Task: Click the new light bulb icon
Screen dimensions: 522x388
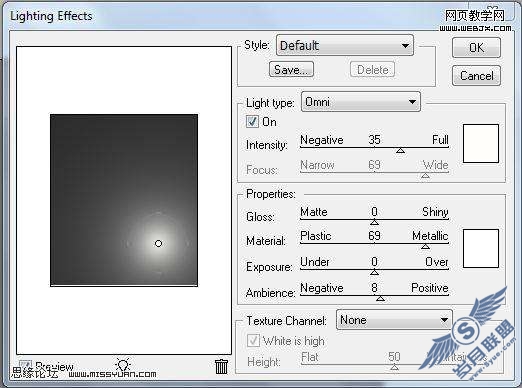Action: pyautogui.click(x=123, y=365)
